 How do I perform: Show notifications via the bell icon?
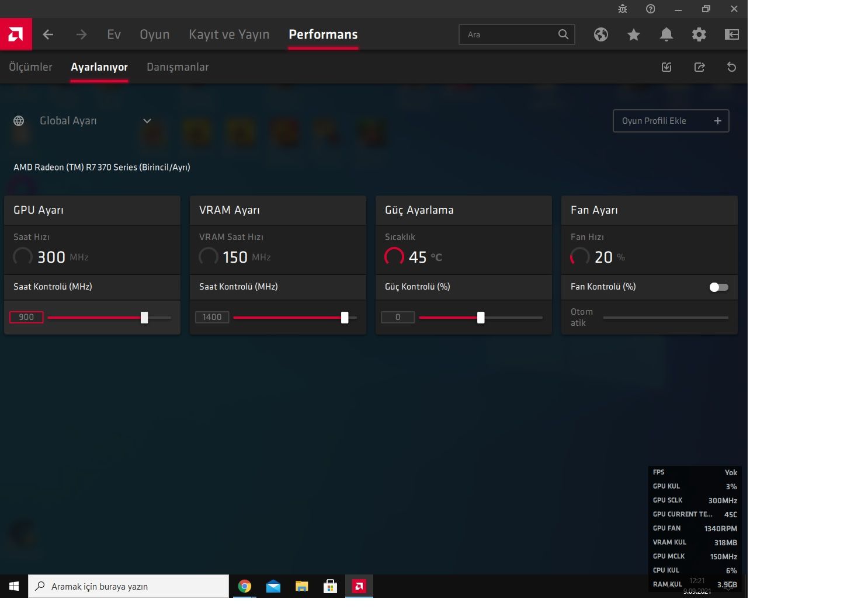tap(666, 34)
